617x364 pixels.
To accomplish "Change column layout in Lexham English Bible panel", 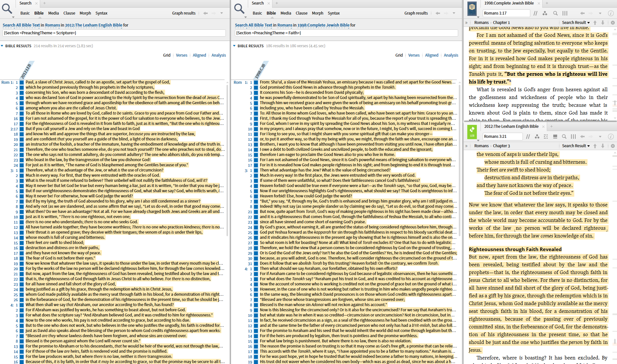I will click(x=573, y=137).
